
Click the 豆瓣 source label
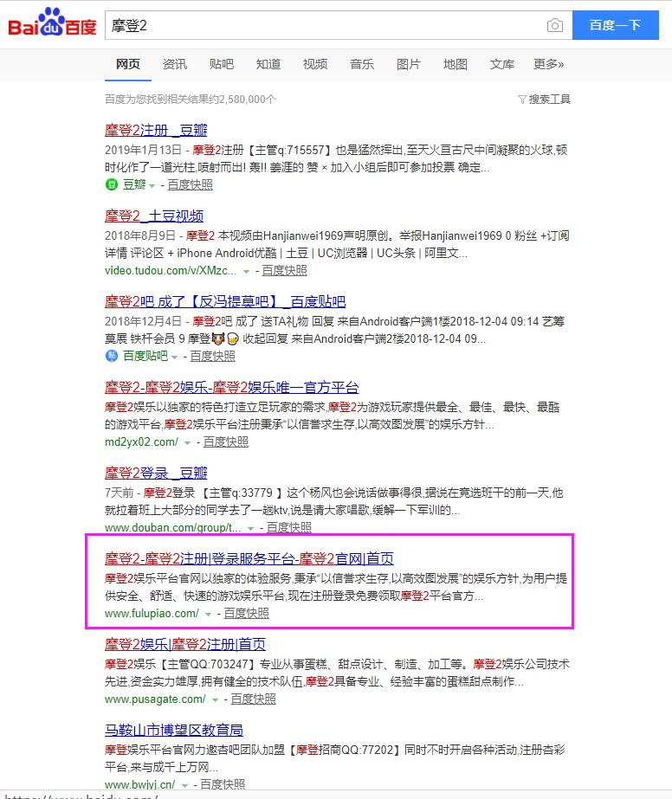[134, 184]
